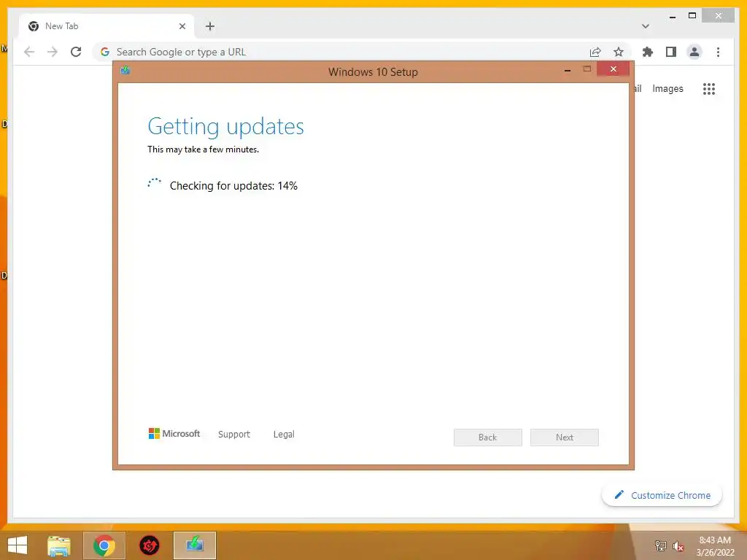Reload the page in Chrome
The width and height of the screenshot is (747, 560).
(x=76, y=52)
